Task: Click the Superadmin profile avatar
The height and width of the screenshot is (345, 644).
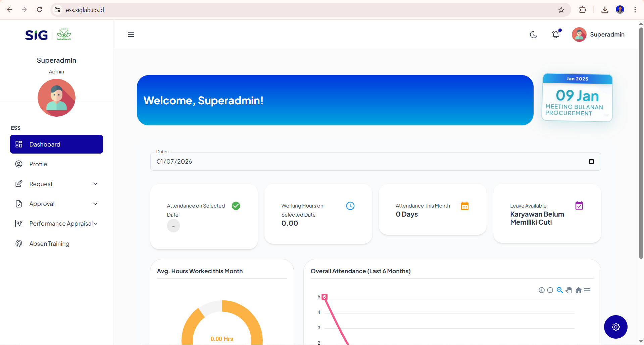Action: pos(579,34)
